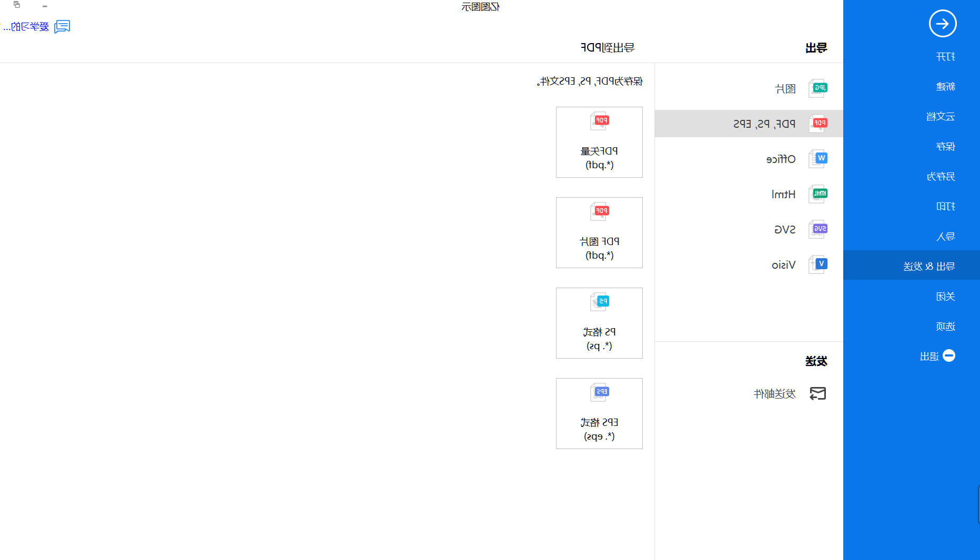Click the 导出 section heading

point(816,48)
